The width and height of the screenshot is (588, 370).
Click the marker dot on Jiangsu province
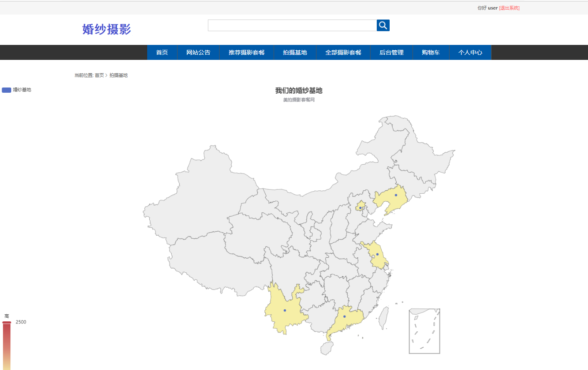click(377, 254)
